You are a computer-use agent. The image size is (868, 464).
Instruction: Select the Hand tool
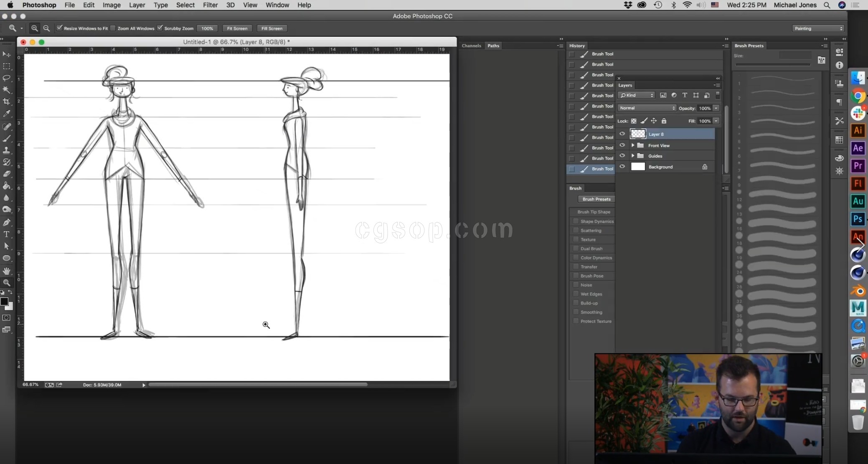(7, 271)
